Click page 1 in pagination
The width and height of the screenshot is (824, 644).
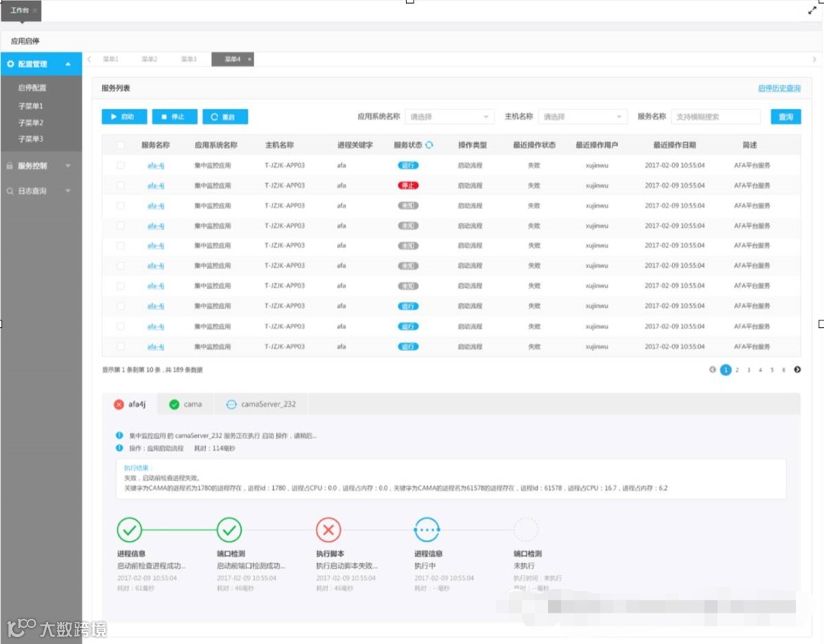(726, 369)
